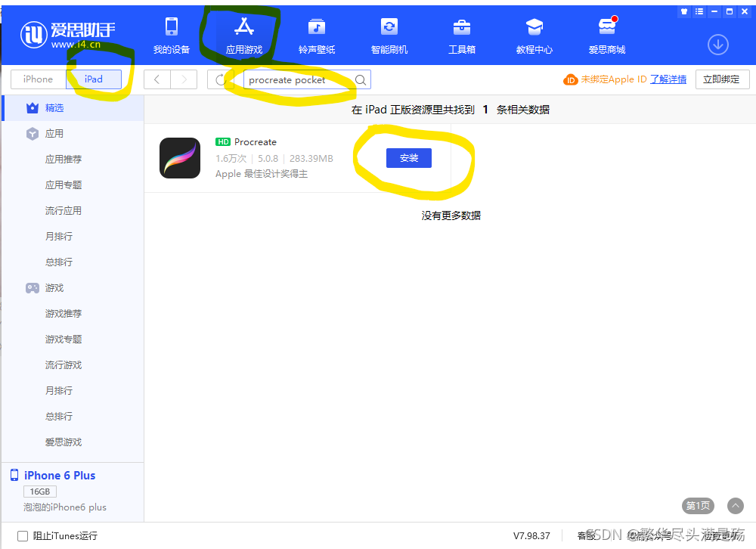Select the iPhone 6 Plus device name
This screenshot has height=549, width=756.
pyautogui.click(x=60, y=476)
